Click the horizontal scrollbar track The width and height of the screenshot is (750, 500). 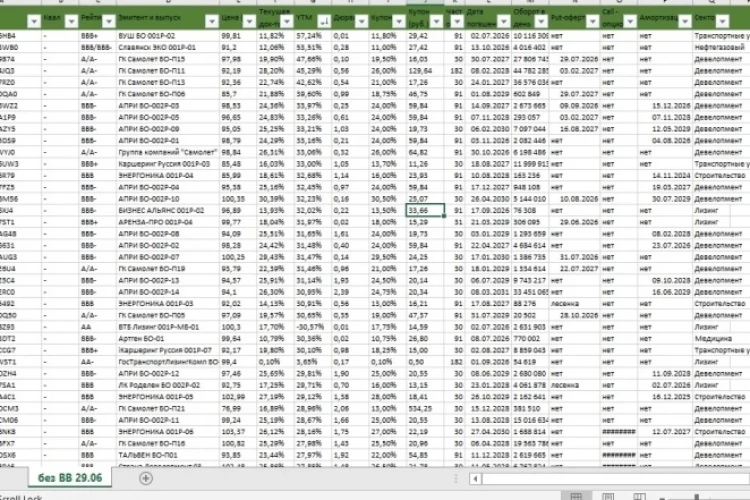point(615,478)
